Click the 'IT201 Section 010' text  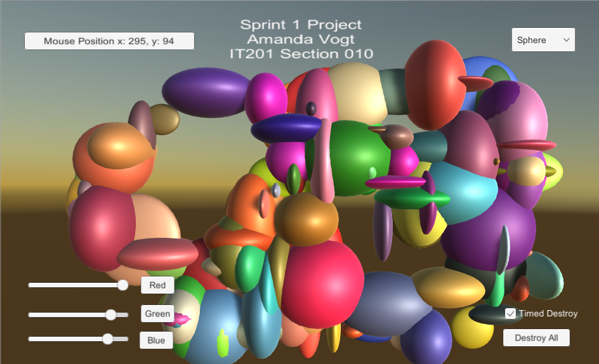click(301, 54)
